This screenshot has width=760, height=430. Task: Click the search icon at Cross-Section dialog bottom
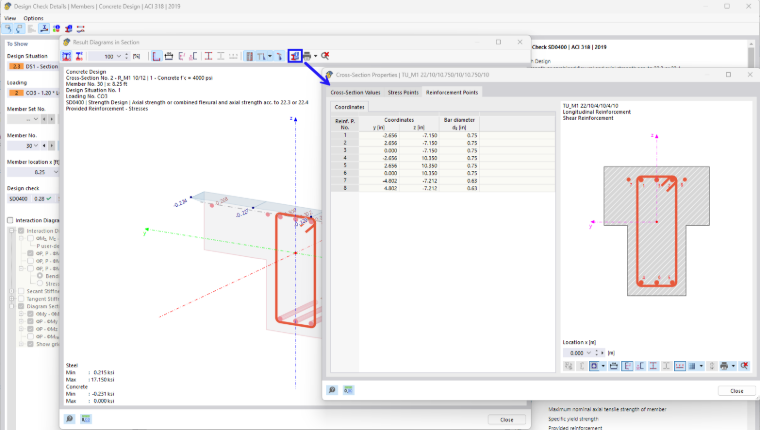[332, 390]
